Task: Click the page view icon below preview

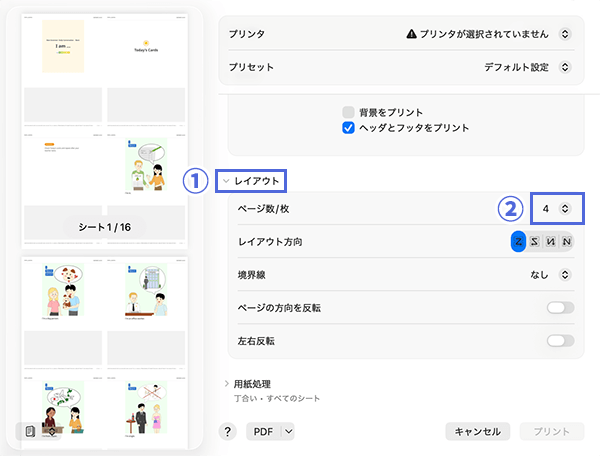Action: (29, 431)
